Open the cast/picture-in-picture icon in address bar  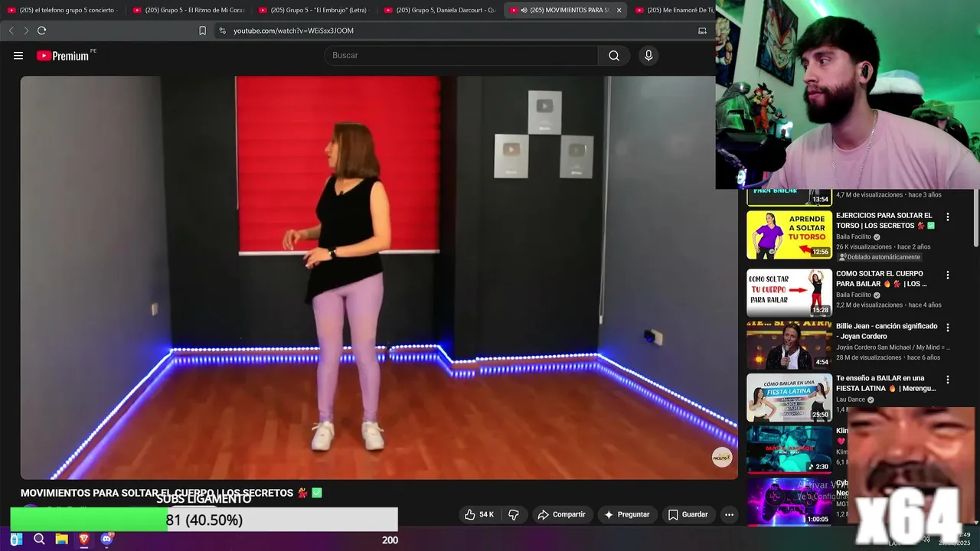coord(702,31)
